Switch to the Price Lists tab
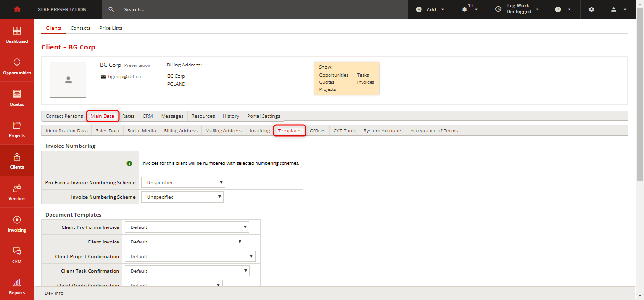This screenshot has width=644, height=300. point(111,28)
